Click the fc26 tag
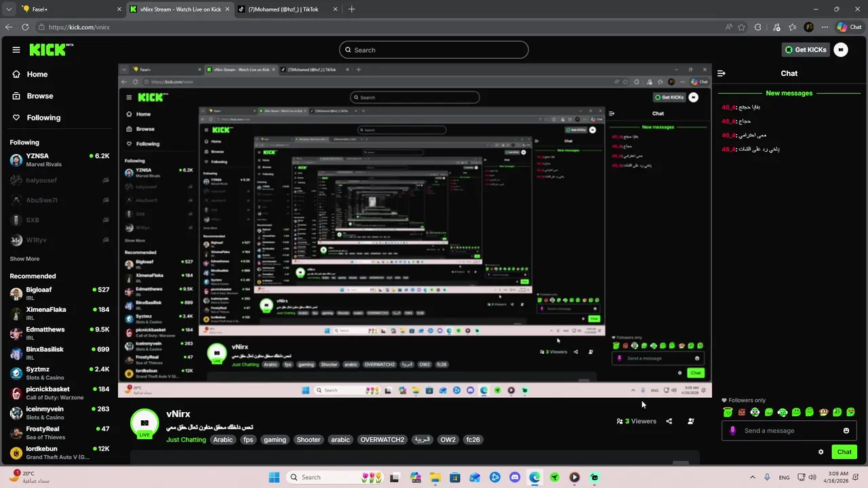The image size is (868, 488). (473, 440)
